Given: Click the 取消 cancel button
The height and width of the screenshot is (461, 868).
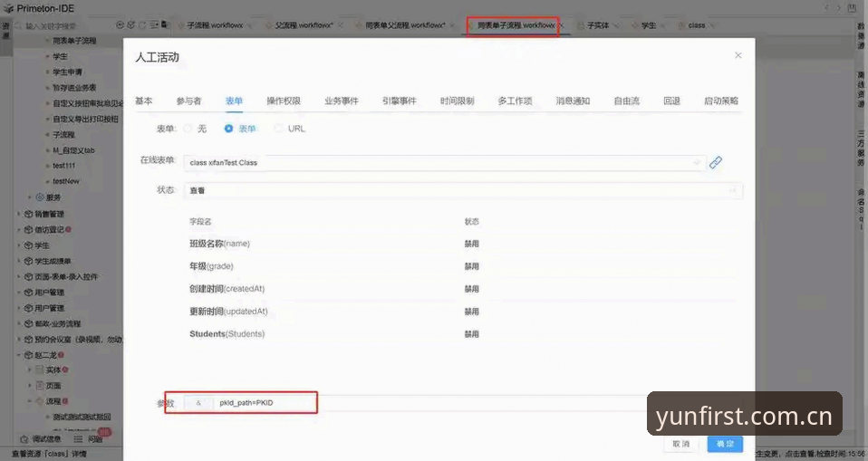Looking at the screenshot, I should point(680,444).
